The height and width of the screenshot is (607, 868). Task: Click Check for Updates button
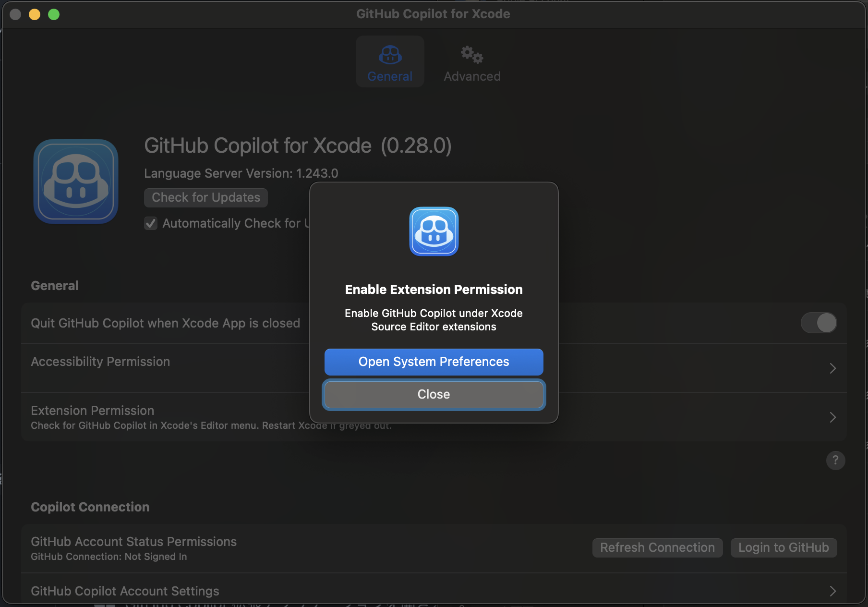[x=206, y=197]
